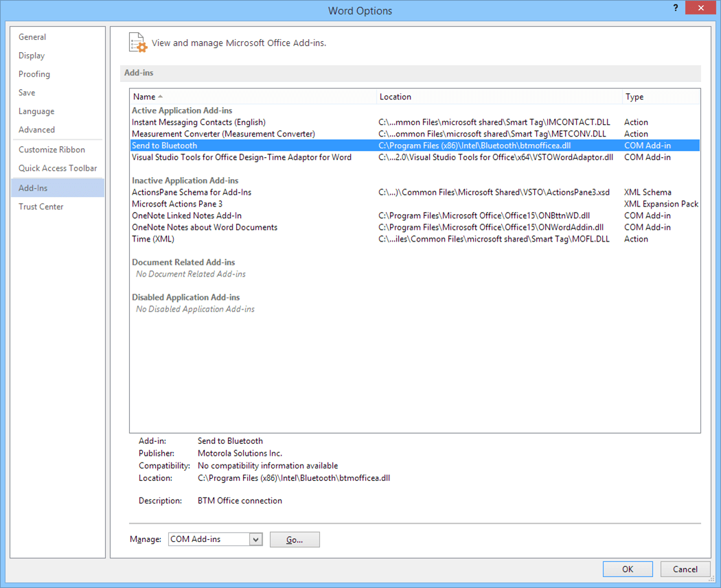The height and width of the screenshot is (588, 721).
Task: Open the General options category
Action: (32, 37)
